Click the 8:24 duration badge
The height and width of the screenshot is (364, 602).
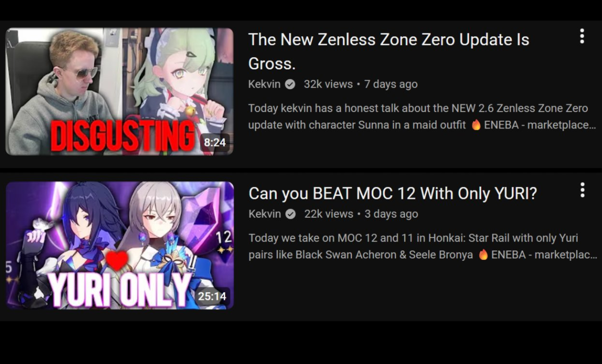click(215, 142)
